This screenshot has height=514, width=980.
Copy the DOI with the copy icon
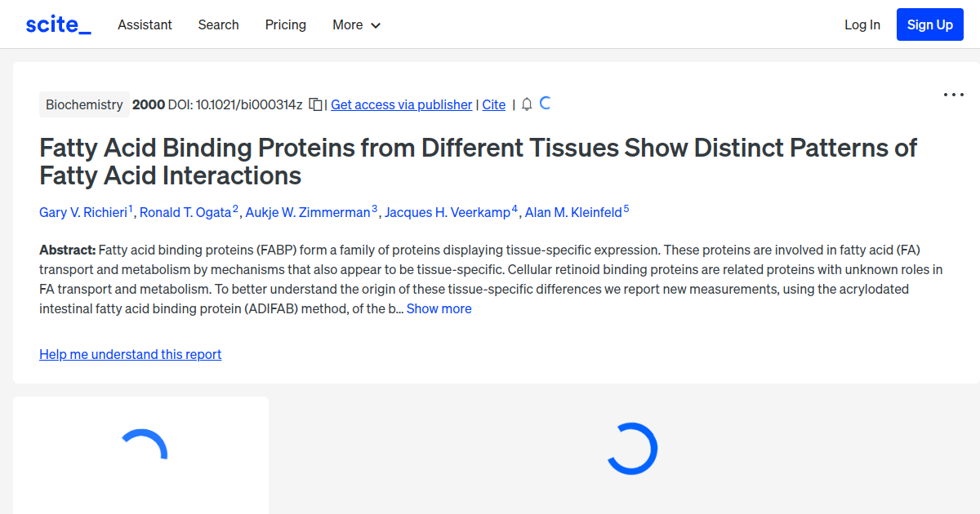[x=315, y=104]
